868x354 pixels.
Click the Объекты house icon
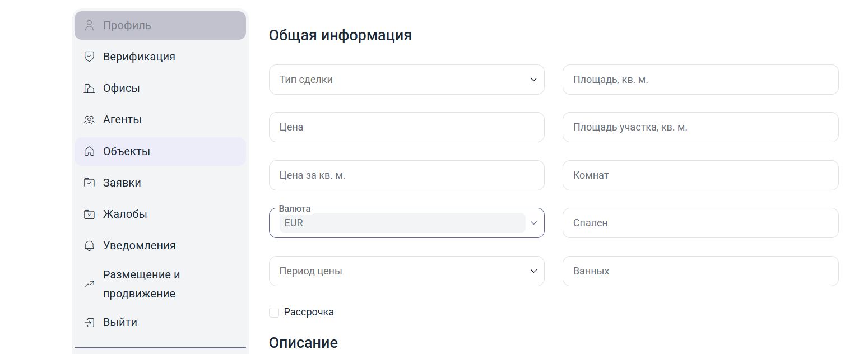click(x=89, y=151)
